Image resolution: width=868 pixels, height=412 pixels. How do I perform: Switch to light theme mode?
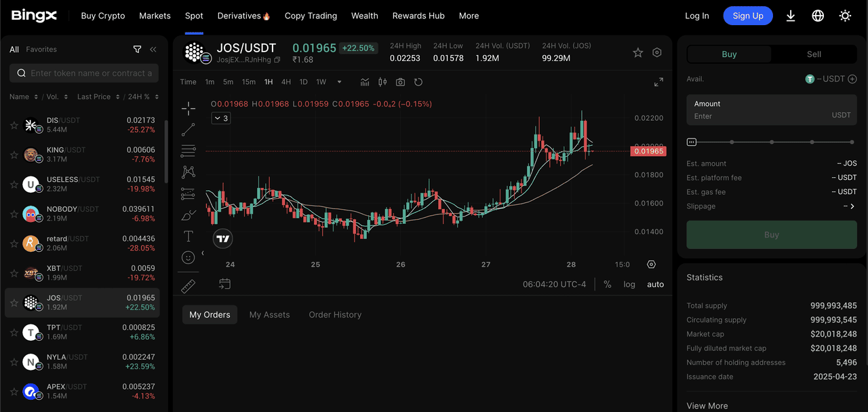[x=845, y=16]
